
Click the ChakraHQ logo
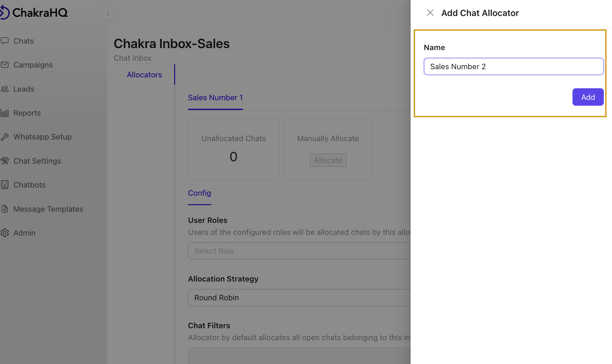click(34, 13)
